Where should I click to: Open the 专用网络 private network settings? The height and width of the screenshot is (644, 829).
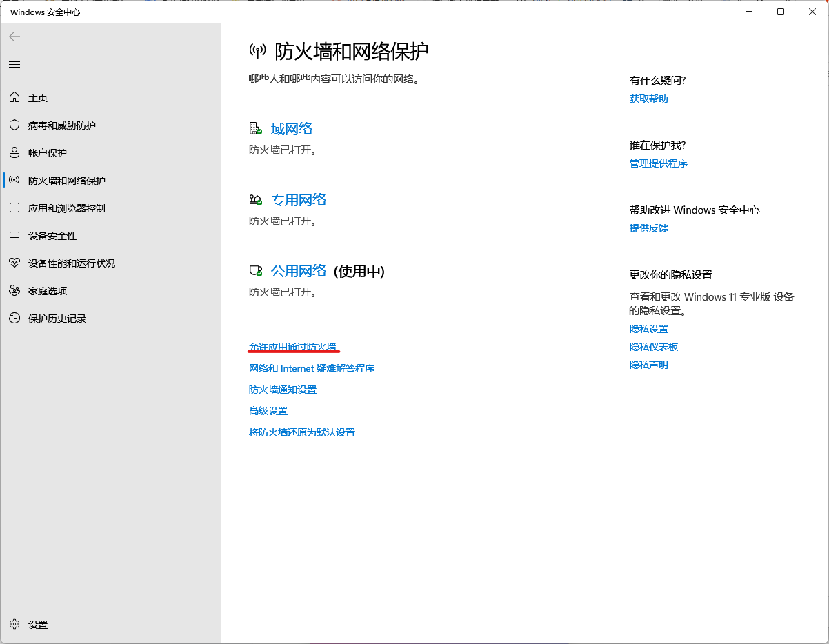tap(298, 200)
